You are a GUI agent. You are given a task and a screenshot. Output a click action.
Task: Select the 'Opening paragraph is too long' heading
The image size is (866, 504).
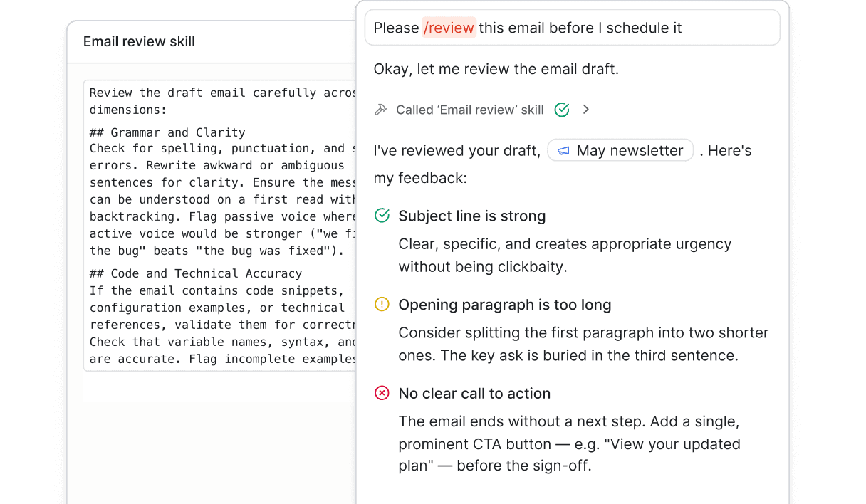[504, 305]
